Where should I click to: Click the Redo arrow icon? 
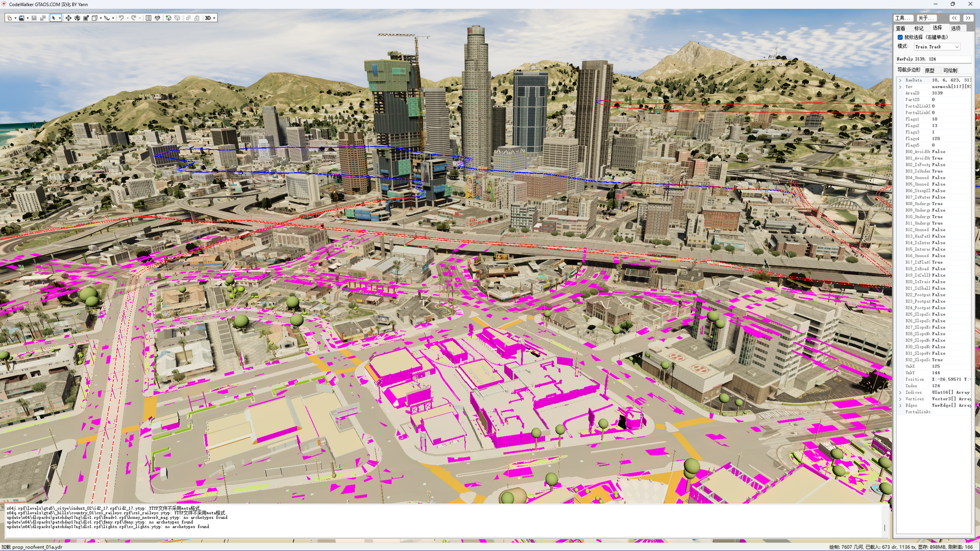tap(134, 18)
